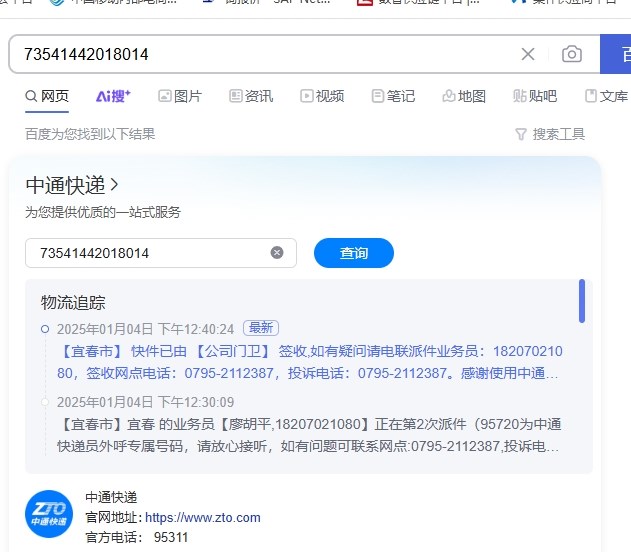Click the blue Baidu search button
The height and width of the screenshot is (552, 631).
(x=615, y=54)
